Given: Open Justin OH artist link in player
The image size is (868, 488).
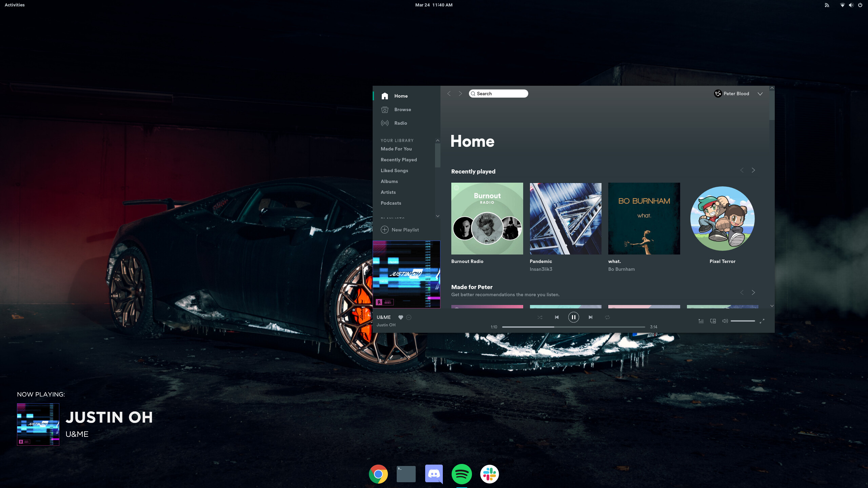Looking at the screenshot, I should 386,325.
